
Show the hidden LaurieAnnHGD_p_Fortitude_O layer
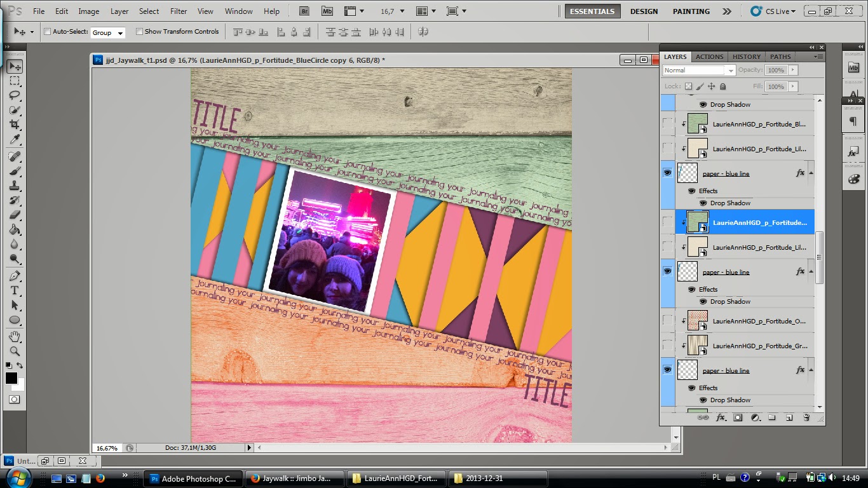tap(668, 321)
